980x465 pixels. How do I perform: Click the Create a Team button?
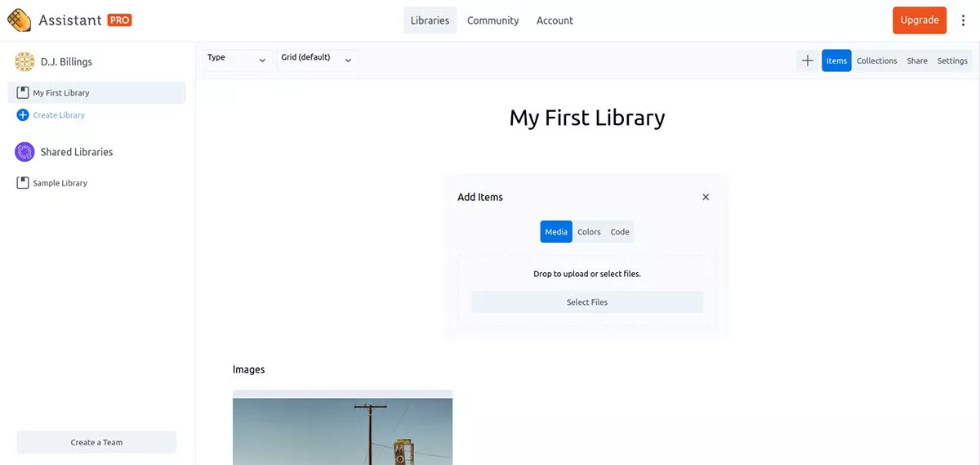click(x=96, y=442)
